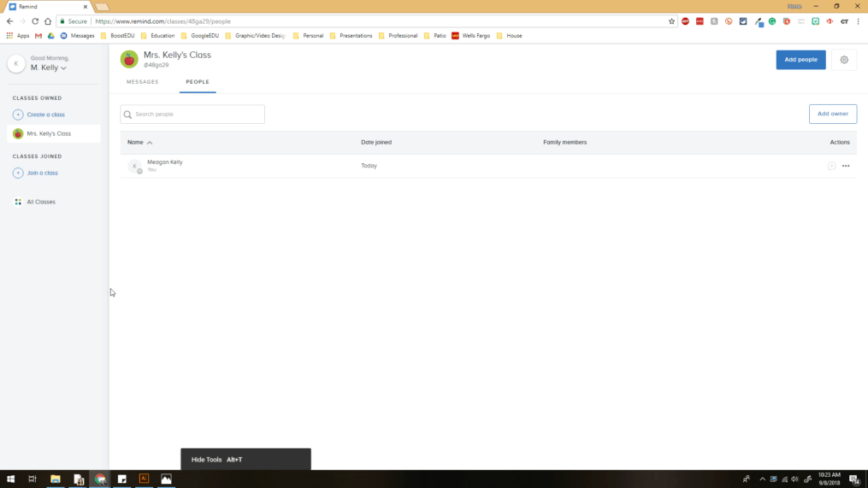Click the AdBlock extension icon
The height and width of the screenshot is (488, 868).
(685, 21)
